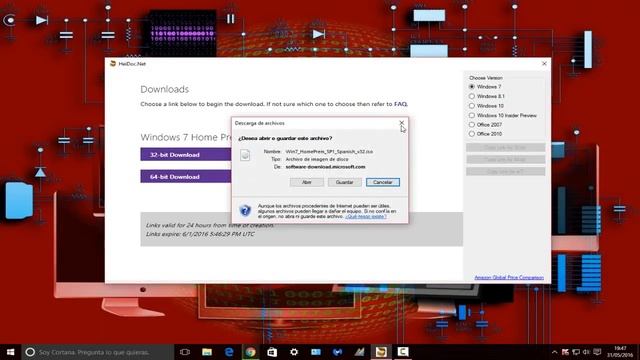Open the Amazon Global Price Comparison link

click(509, 278)
